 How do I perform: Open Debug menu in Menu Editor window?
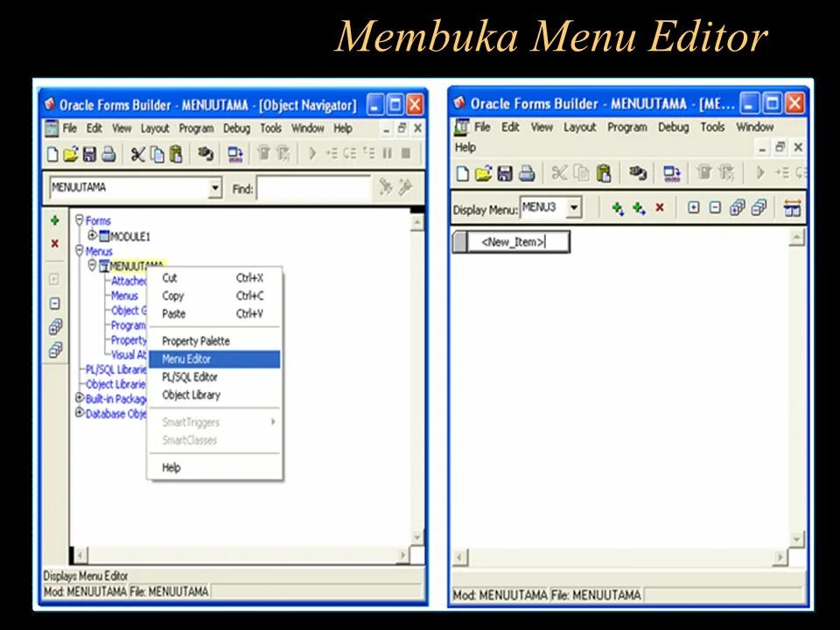[x=674, y=127]
